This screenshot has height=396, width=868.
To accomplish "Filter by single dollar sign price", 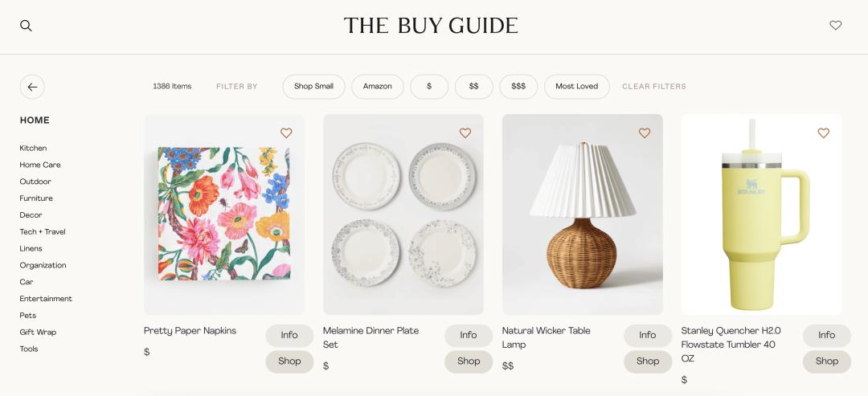I will (x=429, y=87).
